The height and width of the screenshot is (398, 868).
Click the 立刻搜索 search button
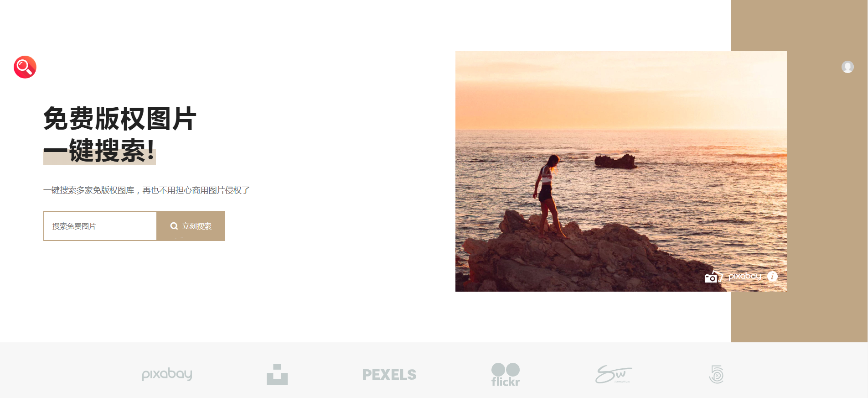tap(191, 226)
